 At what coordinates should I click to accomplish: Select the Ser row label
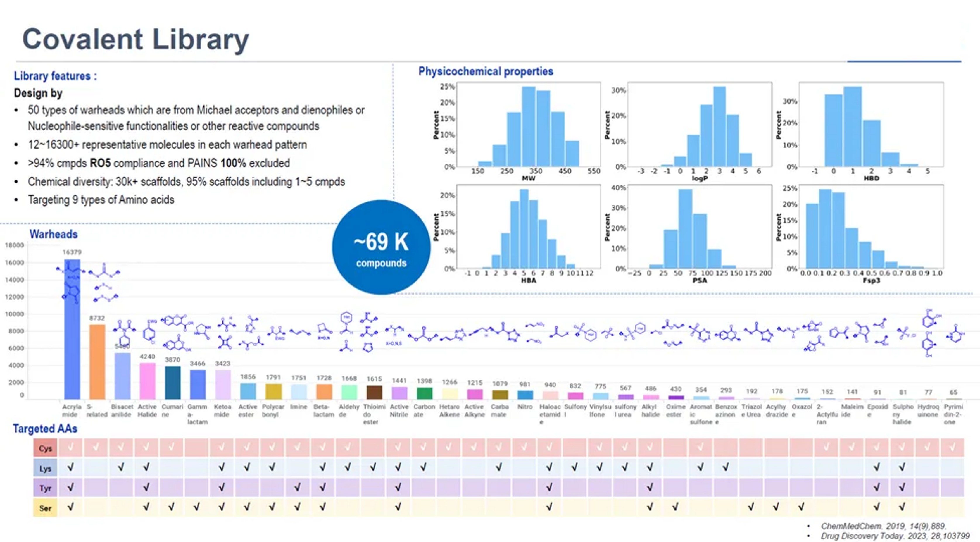pos(45,507)
